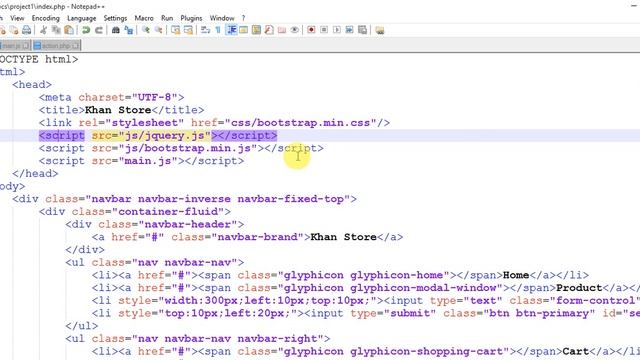
Task: Open the ? help menu
Action: [x=243, y=18]
